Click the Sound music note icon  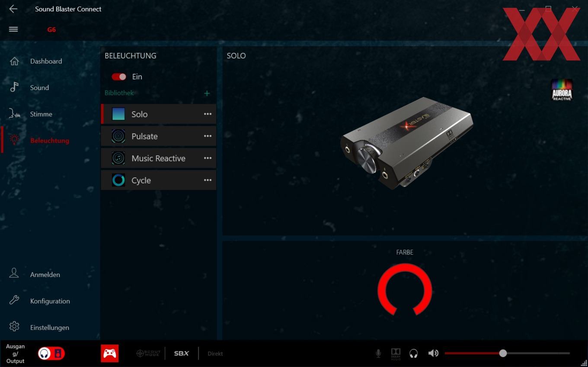pyautogui.click(x=14, y=87)
